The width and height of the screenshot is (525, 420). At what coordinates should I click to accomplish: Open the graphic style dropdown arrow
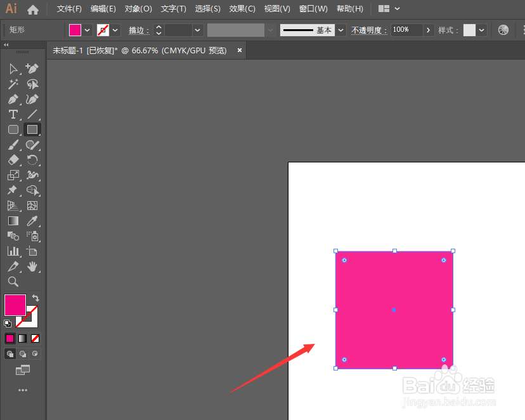(481, 30)
